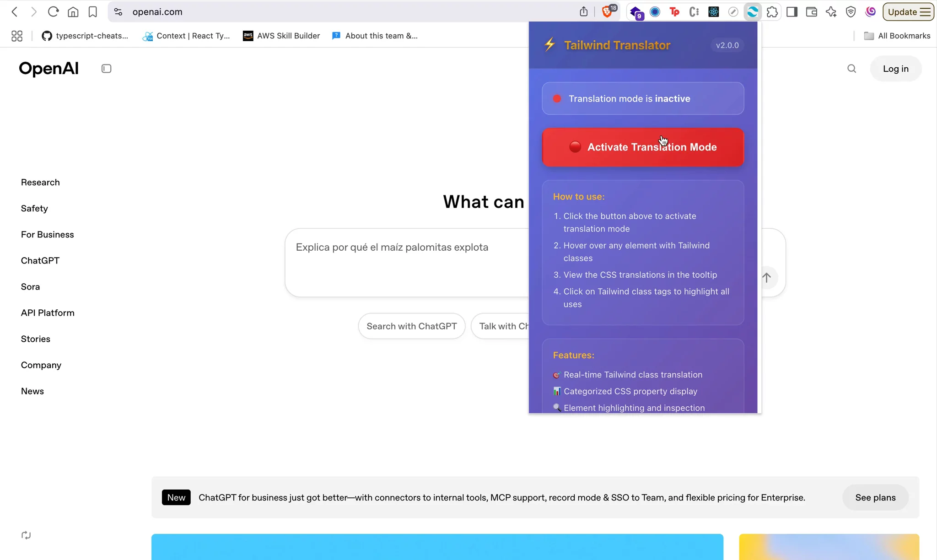The height and width of the screenshot is (560, 937).
Task: Open the Research navigation item
Action: 40,182
